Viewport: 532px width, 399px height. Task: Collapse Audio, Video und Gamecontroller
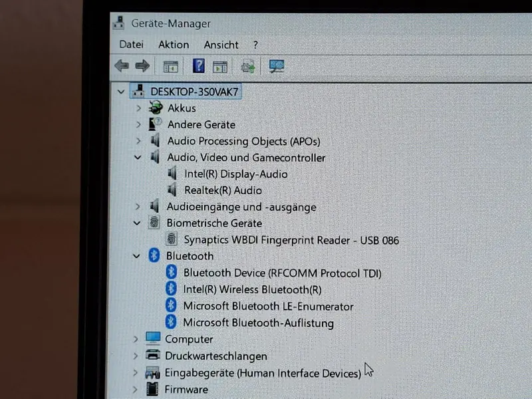[138, 158]
